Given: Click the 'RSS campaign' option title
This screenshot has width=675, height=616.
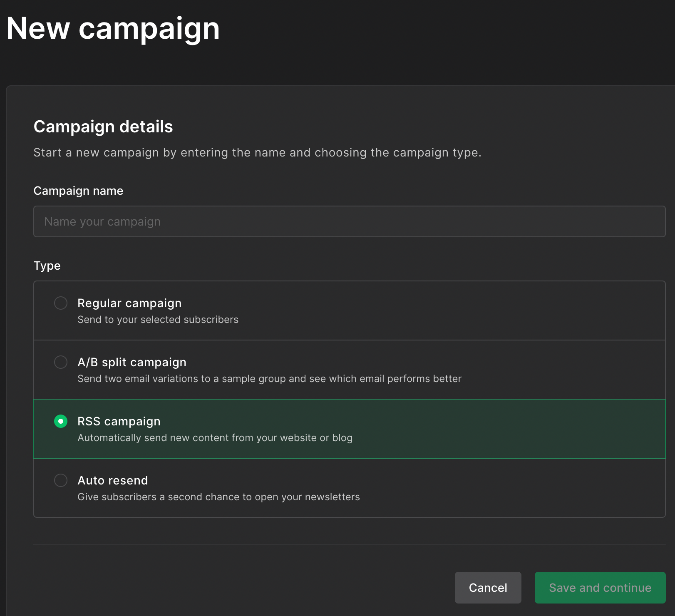Looking at the screenshot, I should click(x=119, y=421).
